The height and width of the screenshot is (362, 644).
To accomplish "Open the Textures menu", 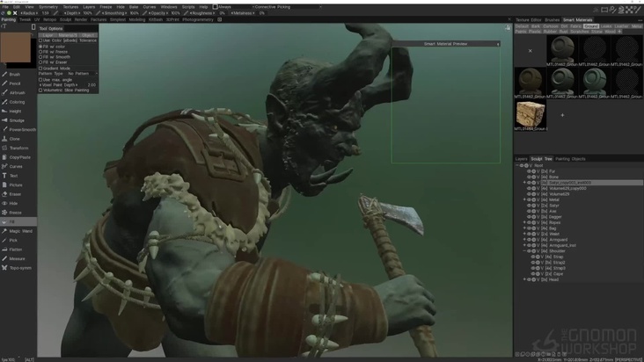I will coord(70,7).
